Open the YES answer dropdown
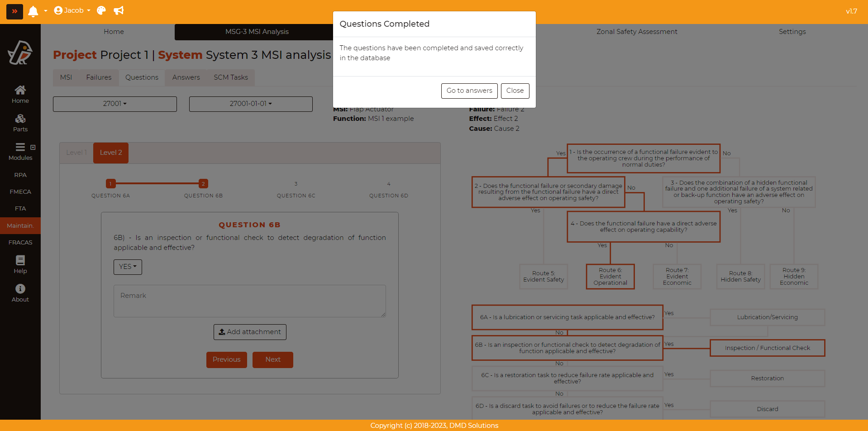Image resolution: width=868 pixels, height=431 pixels. [x=128, y=267]
